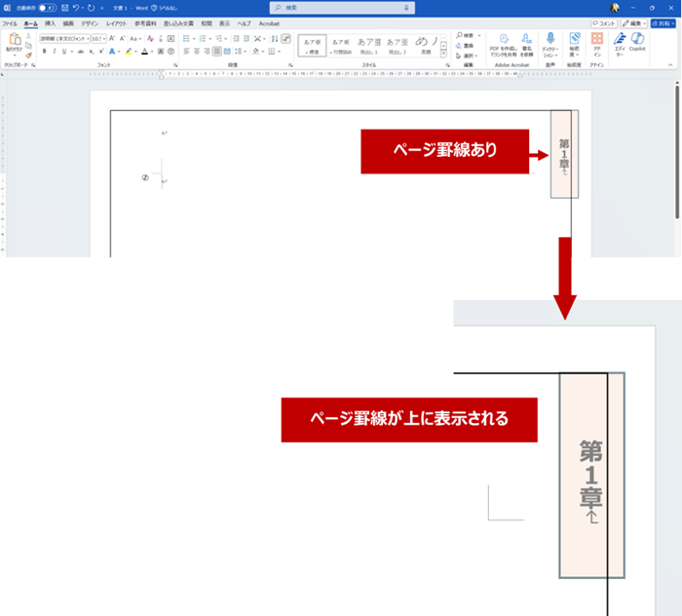Click the ディクテーション microphone icon
Viewport: 682px width, 616px height.
[549, 40]
